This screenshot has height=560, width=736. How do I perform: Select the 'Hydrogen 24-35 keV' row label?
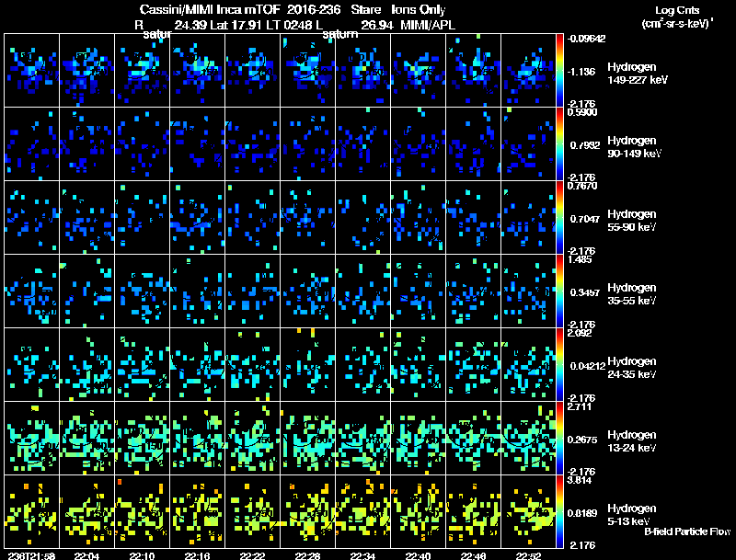point(632,368)
